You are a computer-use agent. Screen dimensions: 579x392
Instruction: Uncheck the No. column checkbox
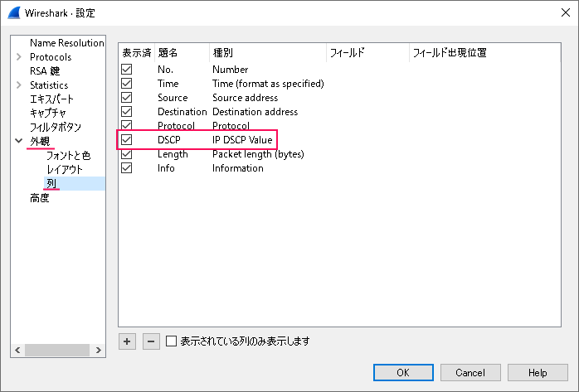127,70
